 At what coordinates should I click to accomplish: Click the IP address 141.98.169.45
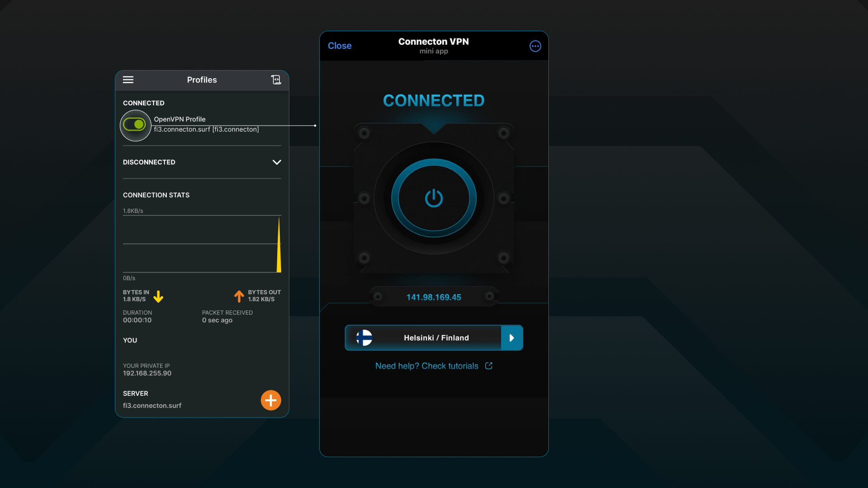(434, 297)
